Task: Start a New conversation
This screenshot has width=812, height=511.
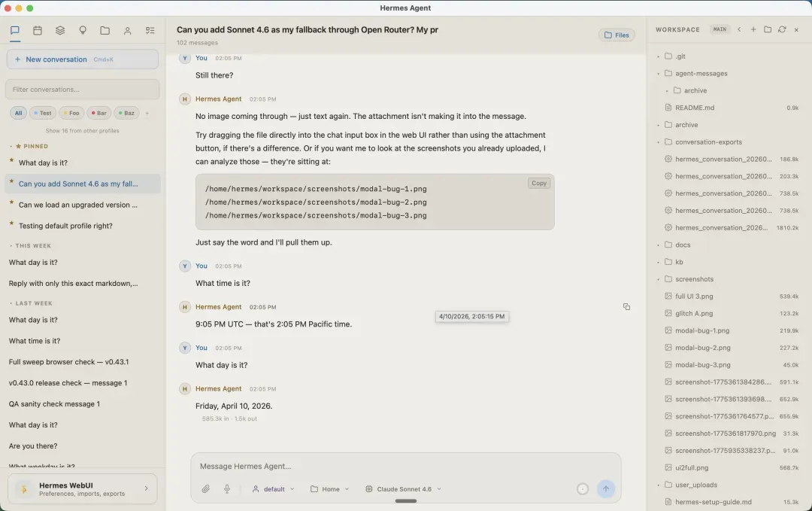Action: pos(83,59)
